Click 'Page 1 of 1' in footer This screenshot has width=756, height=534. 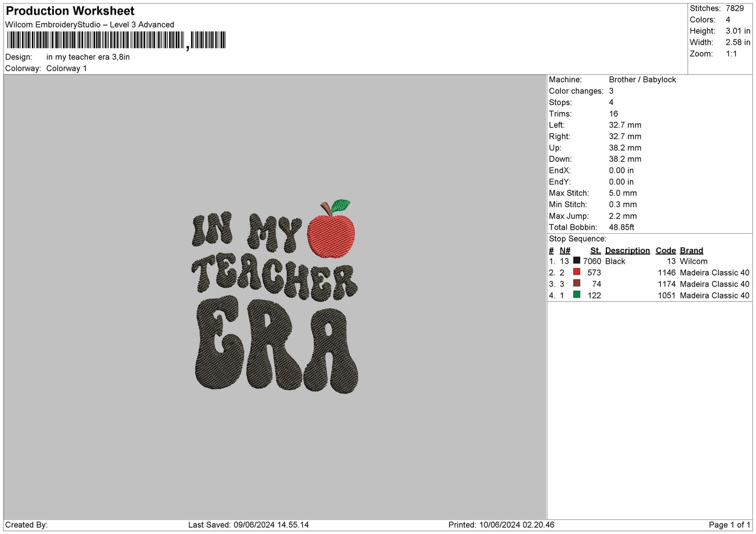(729, 525)
